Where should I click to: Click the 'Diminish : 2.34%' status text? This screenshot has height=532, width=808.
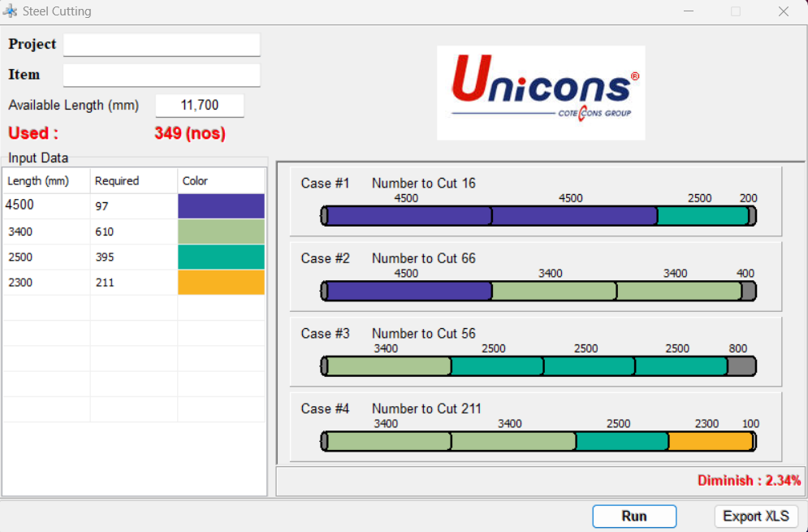point(750,481)
